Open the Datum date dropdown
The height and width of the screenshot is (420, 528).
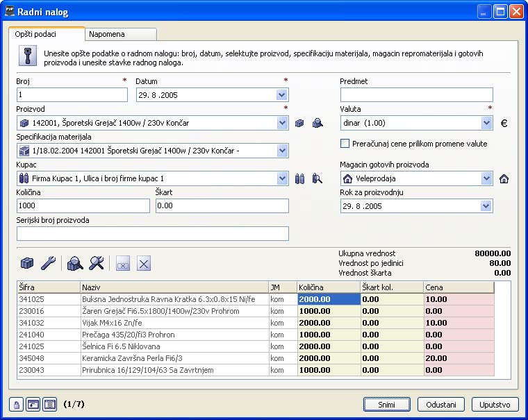(x=282, y=95)
